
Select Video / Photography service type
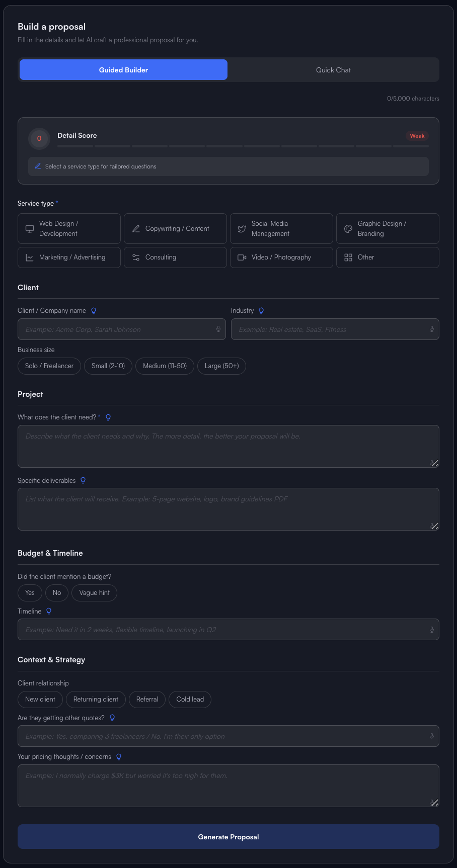[x=281, y=257]
